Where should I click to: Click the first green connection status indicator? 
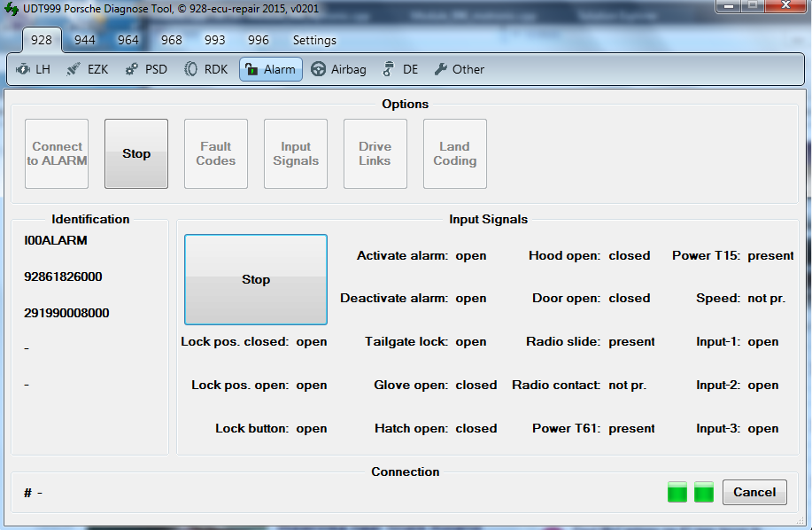click(677, 492)
